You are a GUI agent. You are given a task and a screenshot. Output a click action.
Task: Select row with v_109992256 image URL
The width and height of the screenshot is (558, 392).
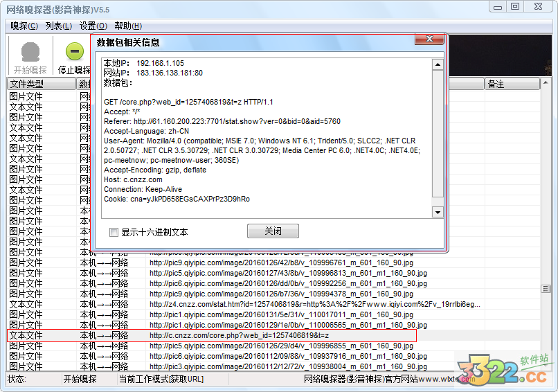coord(273,283)
